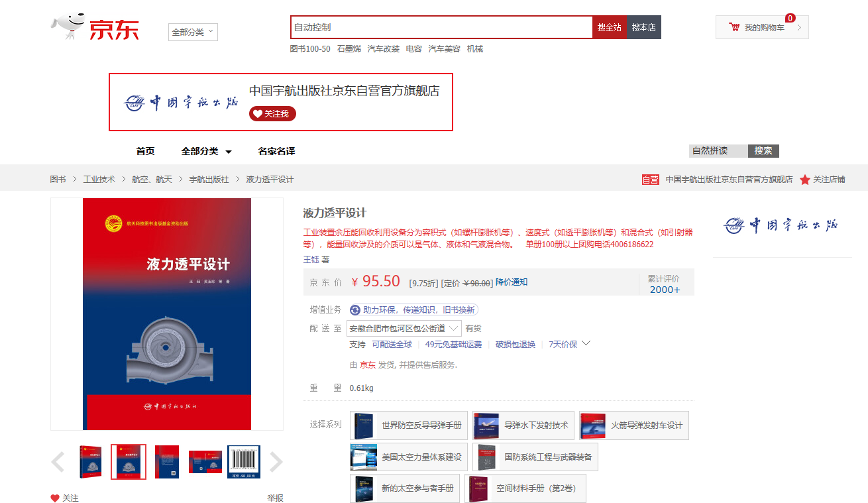868x503 pixels.
Task: Open the 全部分类 category dropdown next to search
Action: [192, 32]
